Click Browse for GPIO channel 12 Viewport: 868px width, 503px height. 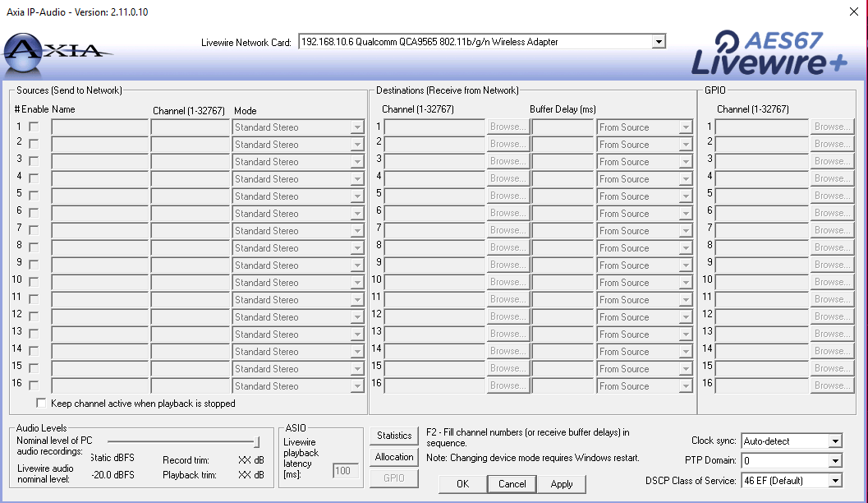(832, 316)
